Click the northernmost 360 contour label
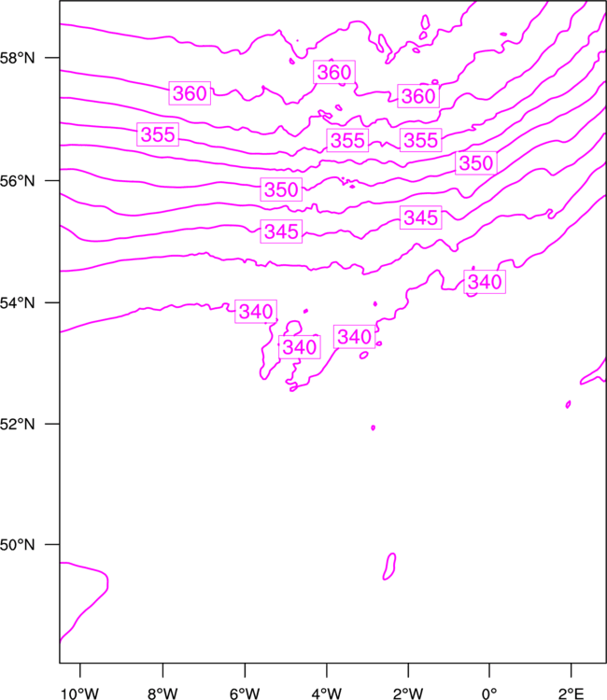Screen dimensions: 607x700 pyautogui.click(x=334, y=72)
